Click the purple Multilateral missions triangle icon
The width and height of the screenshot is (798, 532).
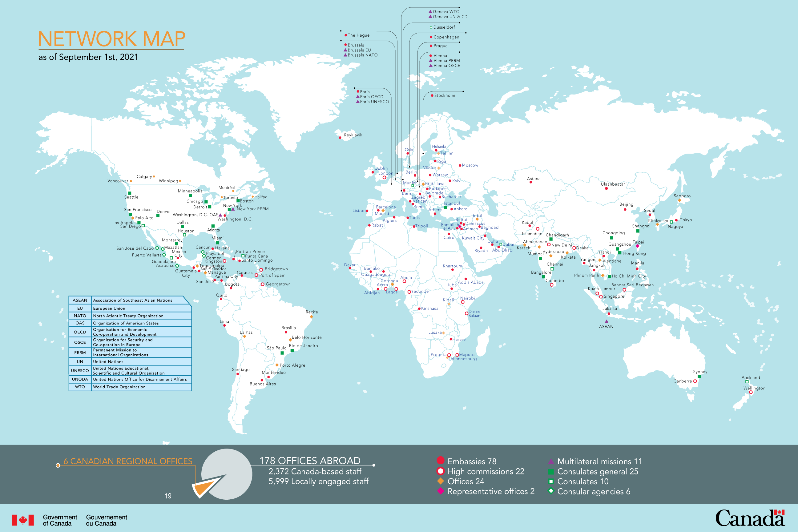tap(551, 461)
